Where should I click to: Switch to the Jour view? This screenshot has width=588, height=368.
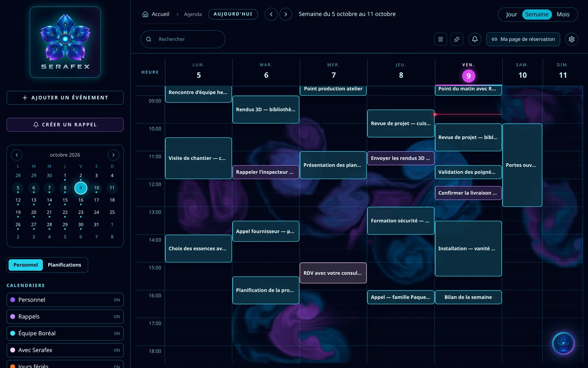tap(511, 14)
